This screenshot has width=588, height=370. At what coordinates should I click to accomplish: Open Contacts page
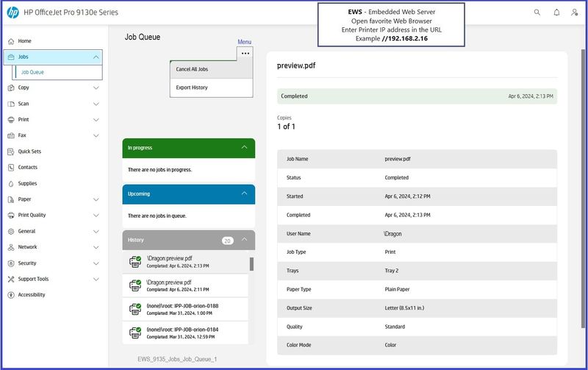click(x=28, y=168)
